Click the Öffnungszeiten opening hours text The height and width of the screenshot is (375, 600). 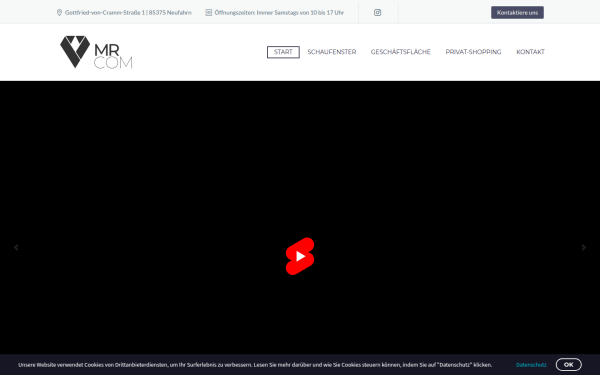tap(279, 13)
